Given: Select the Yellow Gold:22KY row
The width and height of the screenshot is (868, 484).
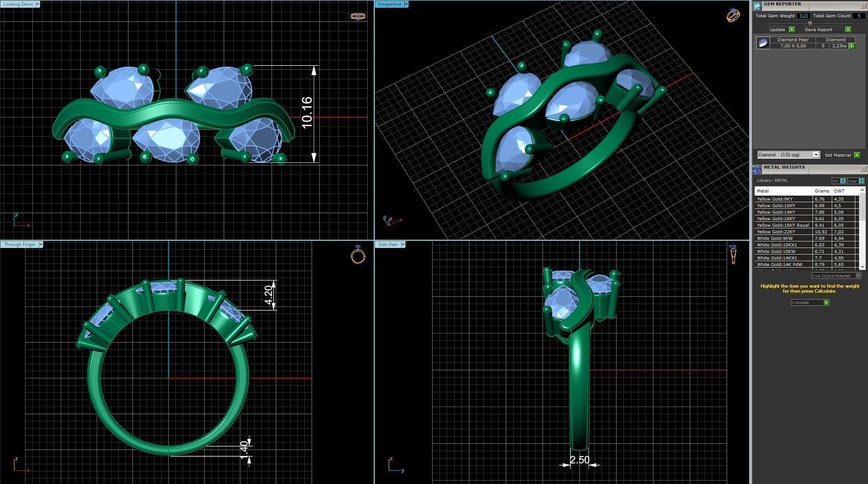Looking at the screenshot, I should coord(807,232).
